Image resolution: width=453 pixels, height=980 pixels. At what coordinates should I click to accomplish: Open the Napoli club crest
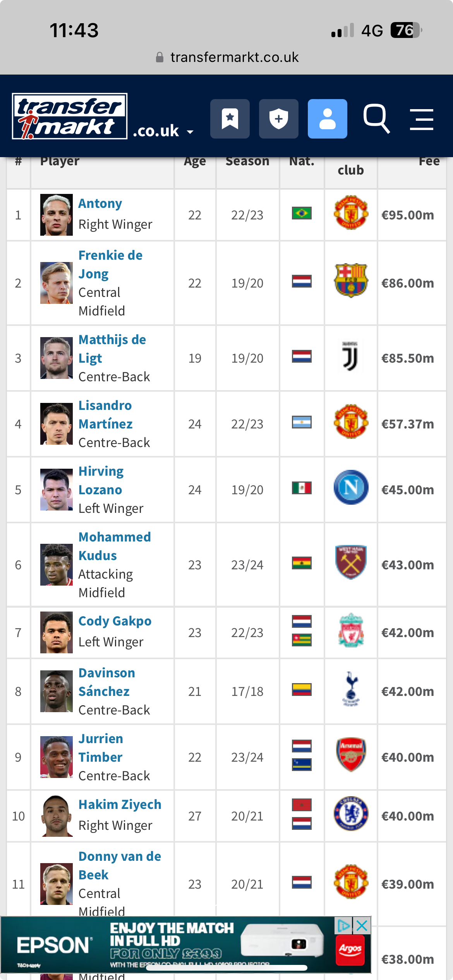tap(351, 487)
